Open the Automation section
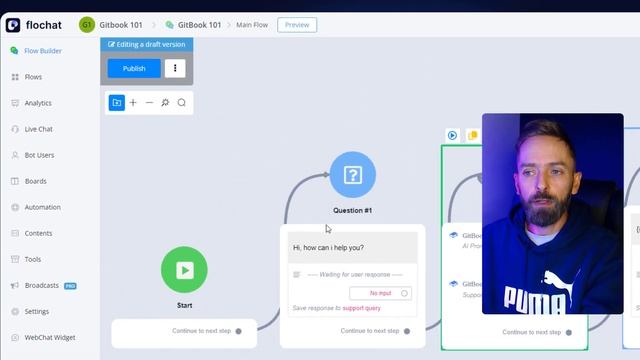 (42, 207)
